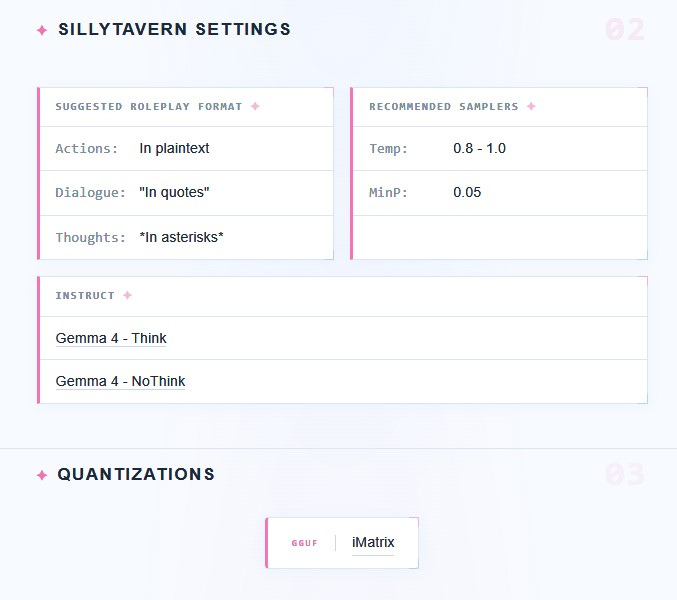Click the Thoughts *In asterisks* value
Viewport: 677px width, 600px height.
tap(181, 237)
